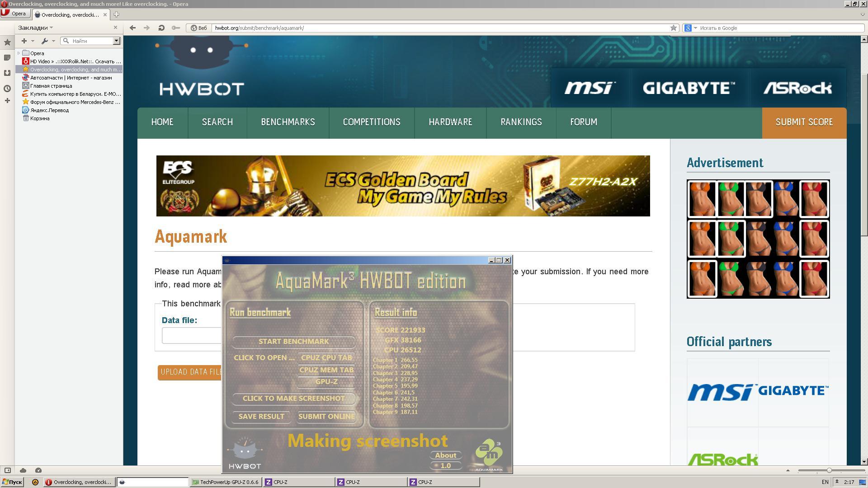Viewport: 868px width, 488px height.
Task: Open the Корзина trash in bookmarks
Action: click(x=40, y=118)
